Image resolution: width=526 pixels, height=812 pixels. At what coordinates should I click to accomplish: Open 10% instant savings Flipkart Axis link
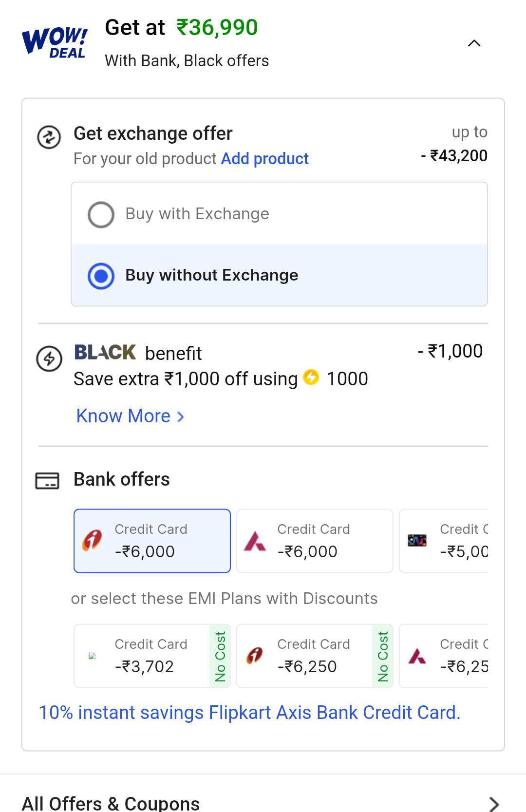[x=249, y=713]
